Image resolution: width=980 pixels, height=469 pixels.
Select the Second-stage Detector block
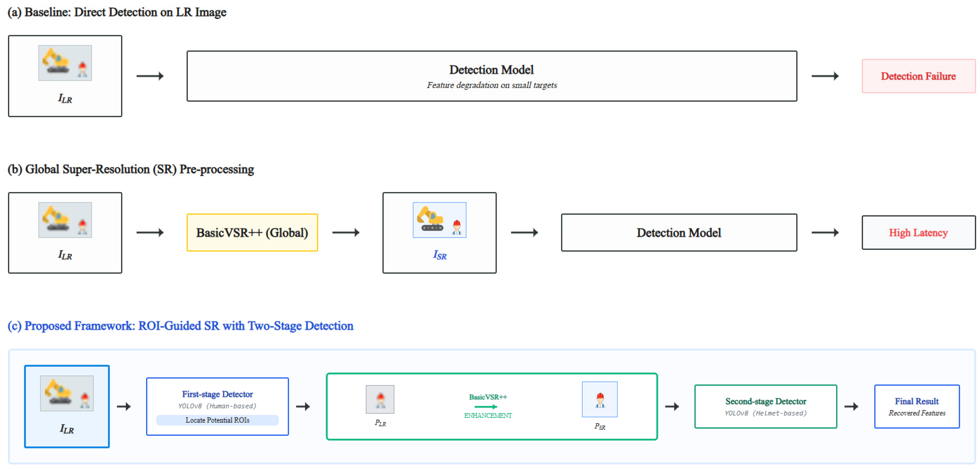[x=765, y=407]
